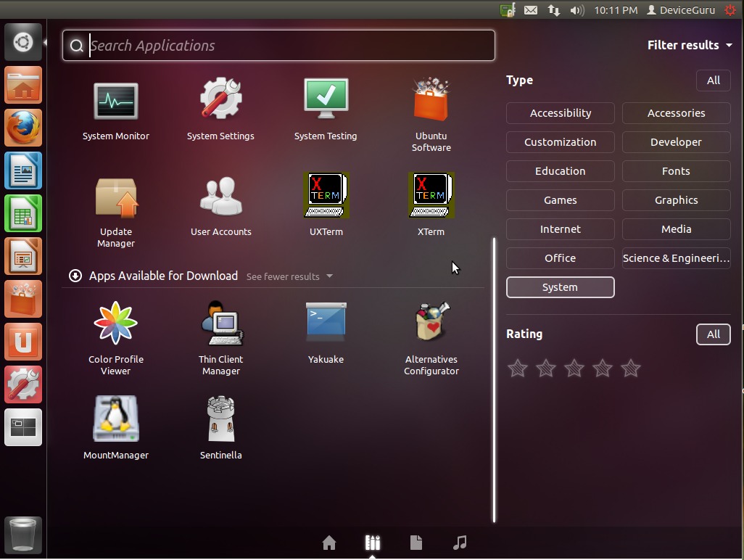Select Thin Client Manager app
Screen dimensions: 744x560
[x=220, y=338]
